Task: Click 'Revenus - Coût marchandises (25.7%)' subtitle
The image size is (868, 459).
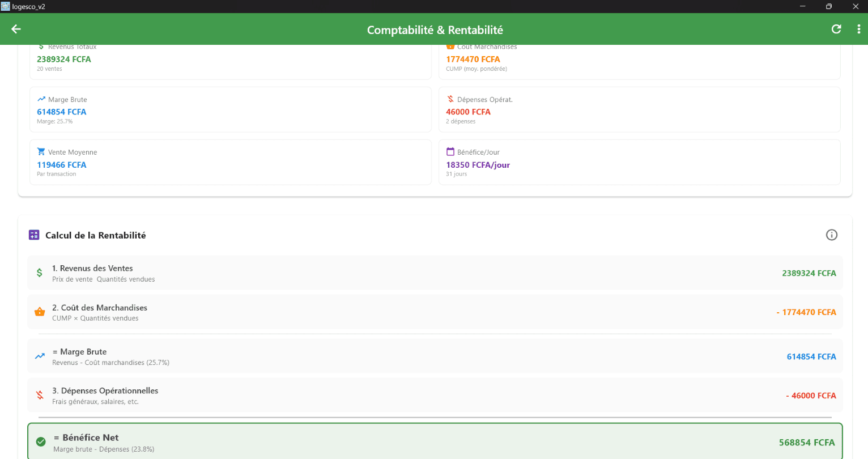Action: pyautogui.click(x=111, y=363)
